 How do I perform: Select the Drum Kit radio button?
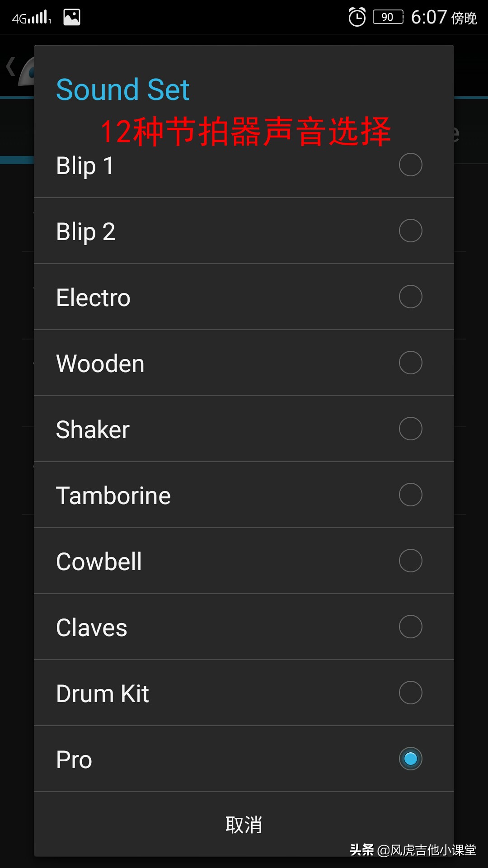click(410, 693)
